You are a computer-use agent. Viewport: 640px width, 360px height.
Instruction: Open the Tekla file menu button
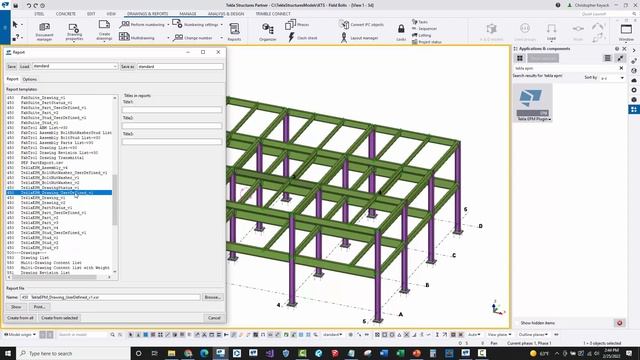5,27
